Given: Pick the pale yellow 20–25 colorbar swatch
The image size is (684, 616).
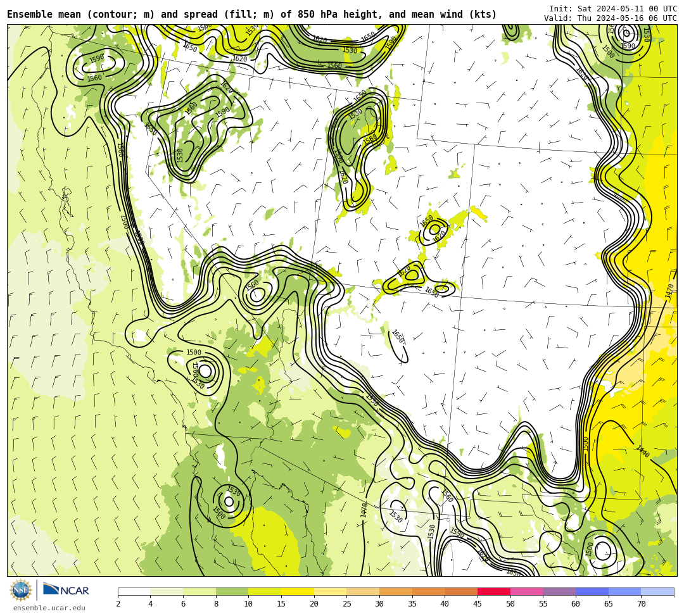Looking at the screenshot, I should [330, 592].
